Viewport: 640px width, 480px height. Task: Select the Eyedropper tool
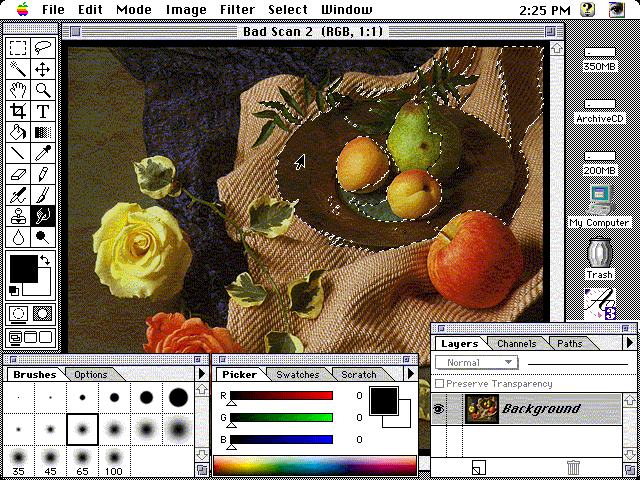point(43,153)
